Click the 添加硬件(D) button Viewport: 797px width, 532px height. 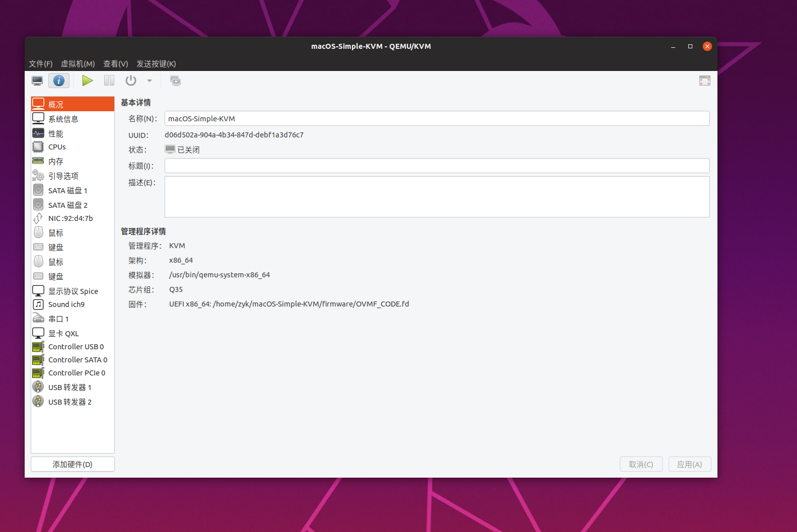click(73, 464)
